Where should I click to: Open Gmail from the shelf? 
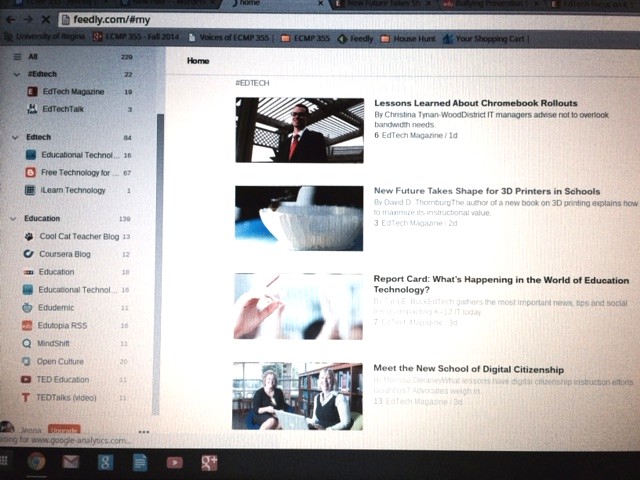71,462
